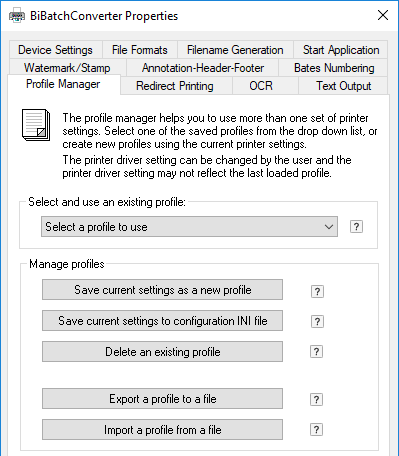Click the printer icon in the title bar

(x=17, y=16)
